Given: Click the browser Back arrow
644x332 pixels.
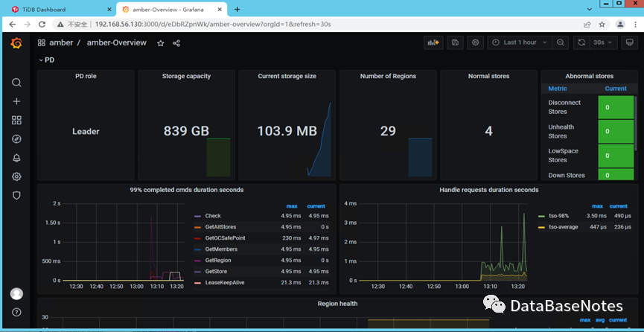Looking at the screenshot, I should (13, 25).
